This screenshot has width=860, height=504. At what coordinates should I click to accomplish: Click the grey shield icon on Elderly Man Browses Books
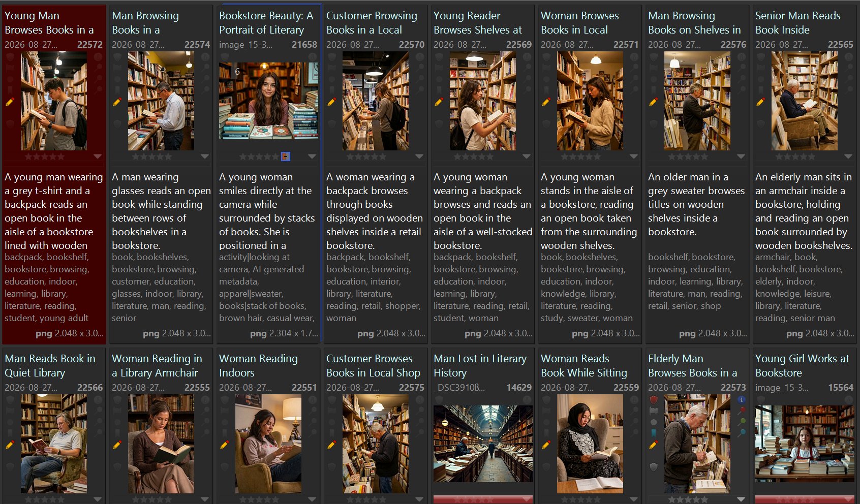(654, 467)
